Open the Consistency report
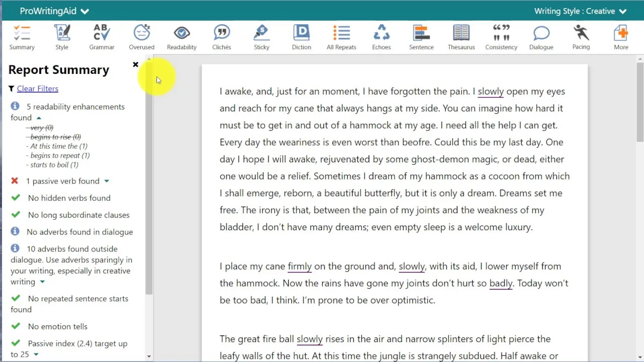Image resolution: width=644 pixels, height=362 pixels. click(501, 37)
